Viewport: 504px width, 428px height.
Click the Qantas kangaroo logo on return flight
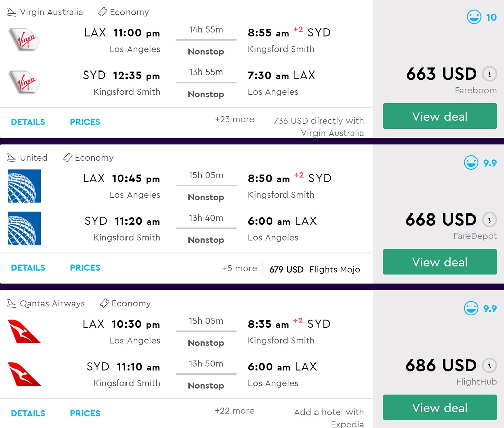(x=24, y=374)
